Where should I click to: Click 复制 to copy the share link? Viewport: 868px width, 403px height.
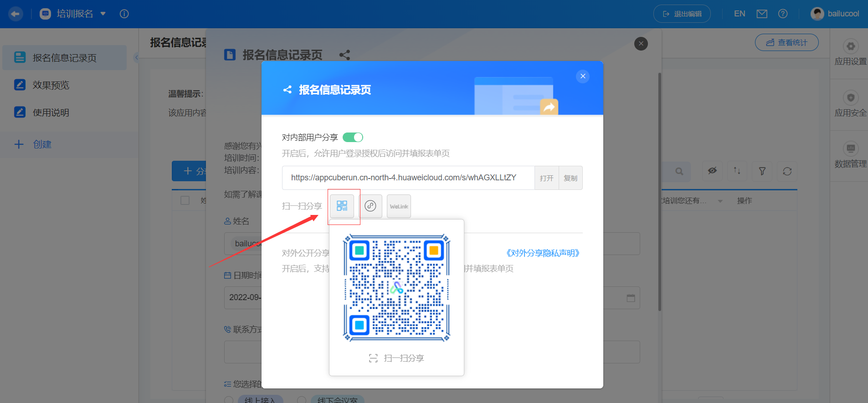click(x=570, y=178)
